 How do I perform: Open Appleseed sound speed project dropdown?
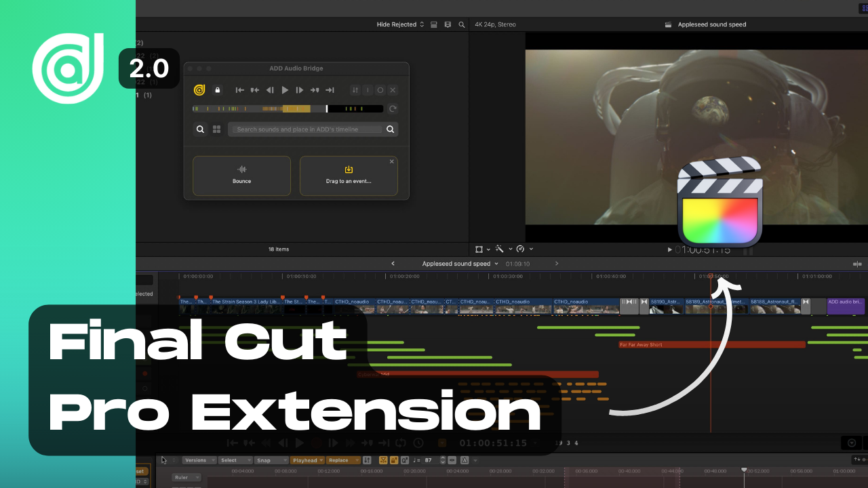460,264
